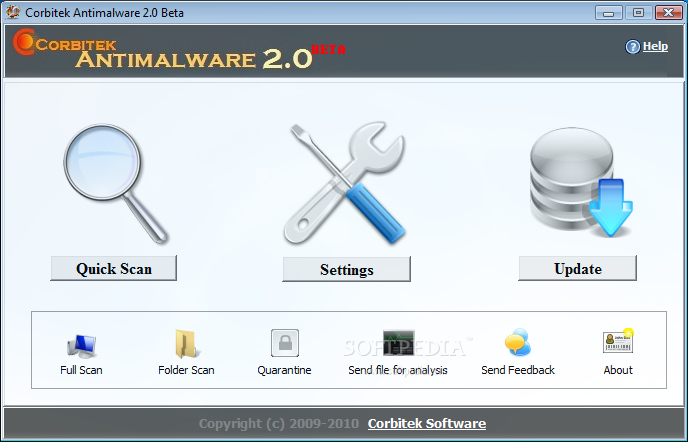Click the Corbitek app icon in title bar
The image size is (688, 442).
tap(13, 12)
